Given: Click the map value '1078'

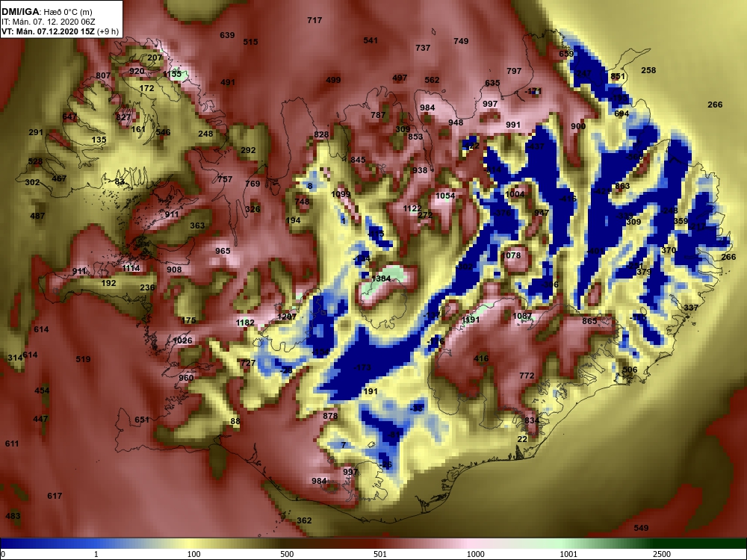Looking at the screenshot, I should point(511,255).
